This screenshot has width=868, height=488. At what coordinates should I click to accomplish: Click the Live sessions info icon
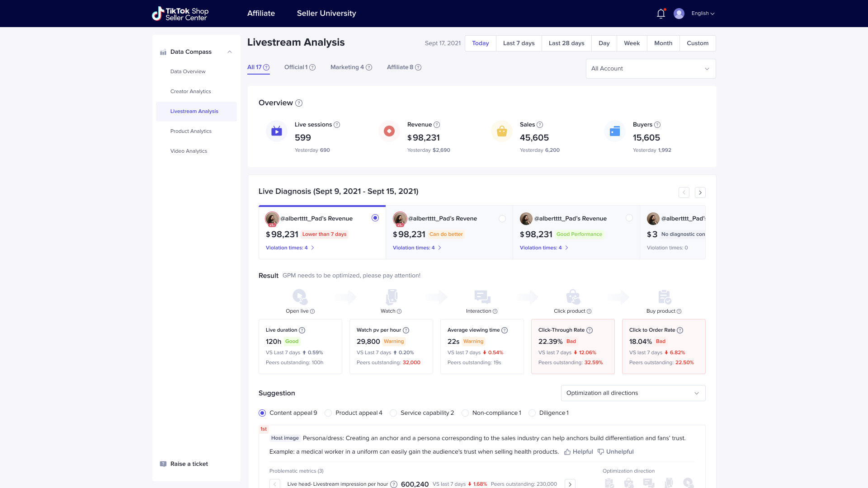pyautogui.click(x=337, y=125)
